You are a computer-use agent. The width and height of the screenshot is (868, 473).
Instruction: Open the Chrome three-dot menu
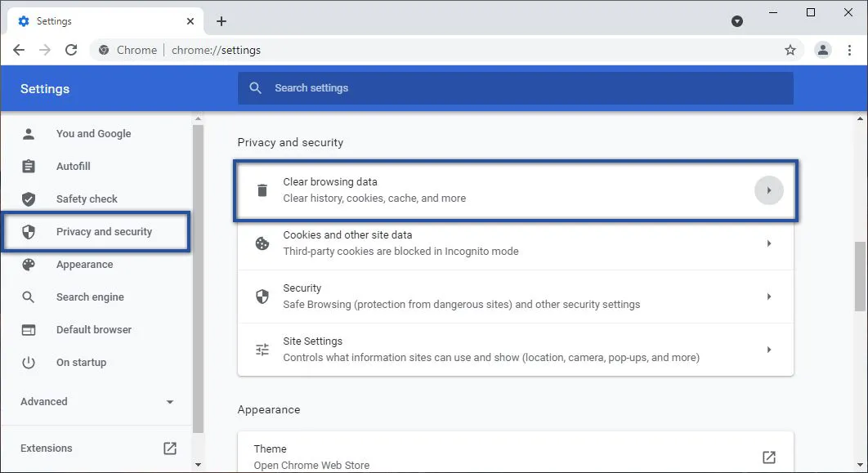(x=851, y=50)
